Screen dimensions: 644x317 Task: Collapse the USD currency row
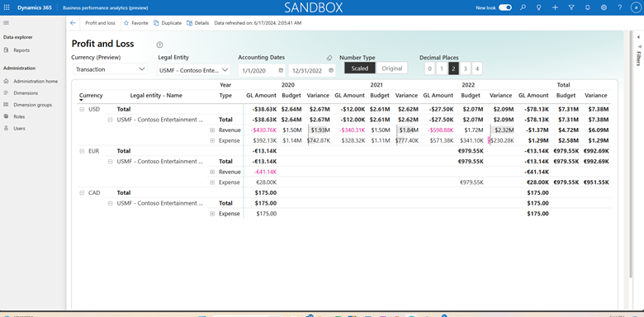point(82,109)
